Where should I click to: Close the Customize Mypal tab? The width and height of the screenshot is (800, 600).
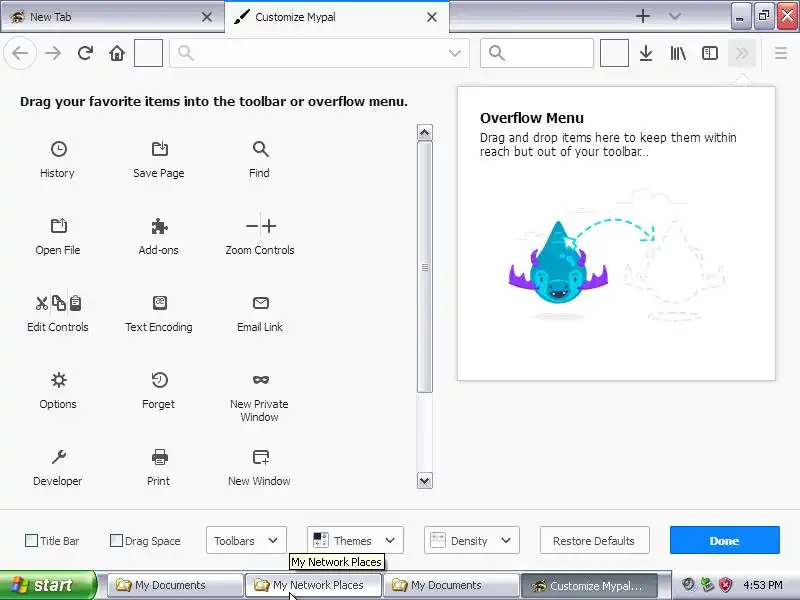tap(432, 17)
